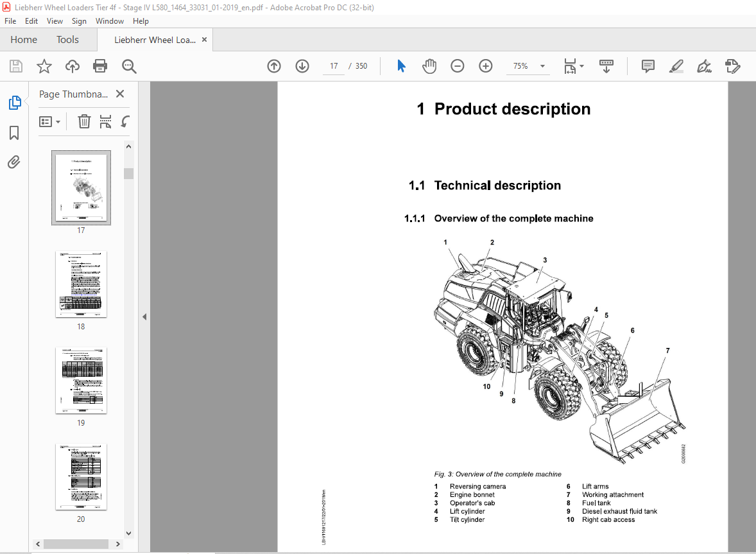Collapse the navigation pane arrow
Image resolution: width=756 pixels, height=554 pixels.
[144, 316]
